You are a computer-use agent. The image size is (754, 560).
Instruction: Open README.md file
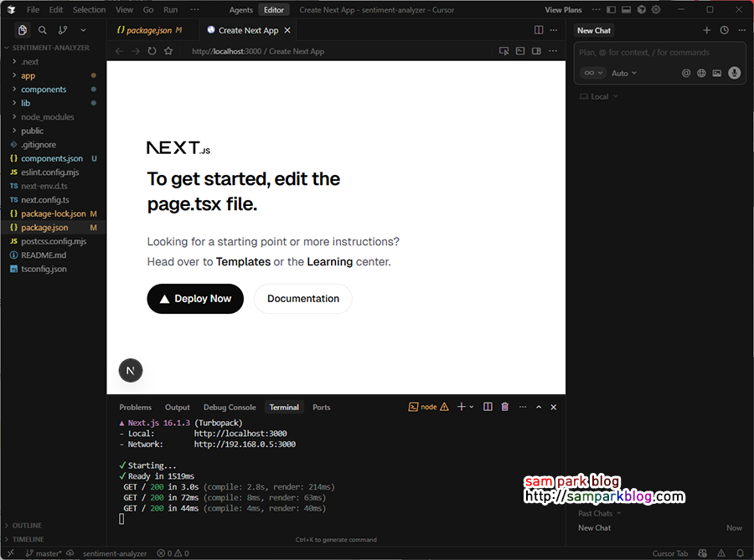(53, 255)
